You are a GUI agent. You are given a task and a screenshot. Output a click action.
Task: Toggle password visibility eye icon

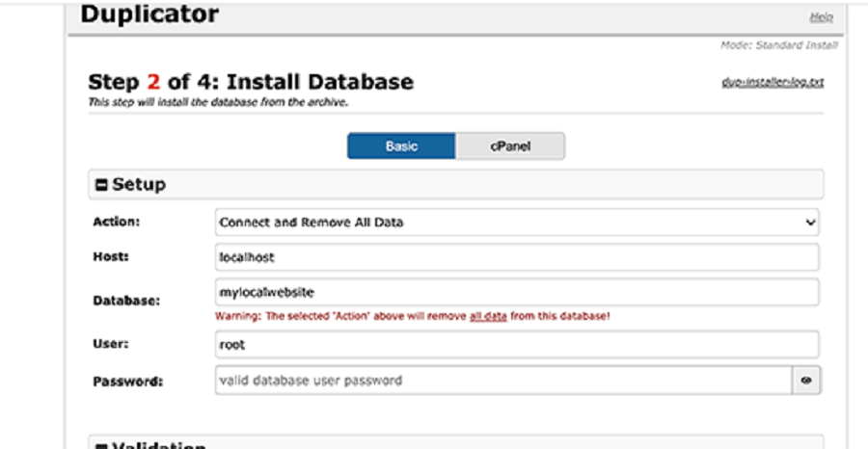pyautogui.click(x=806, y=381)
